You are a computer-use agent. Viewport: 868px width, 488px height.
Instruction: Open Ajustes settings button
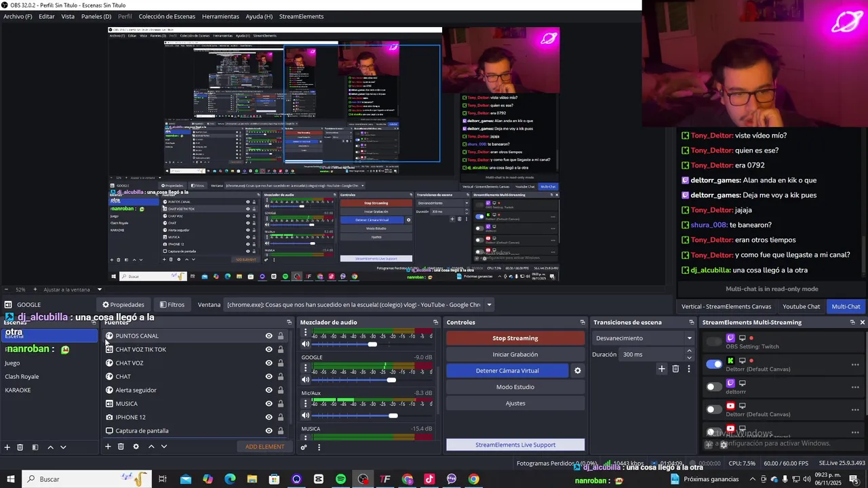click(x=515, y=403)
